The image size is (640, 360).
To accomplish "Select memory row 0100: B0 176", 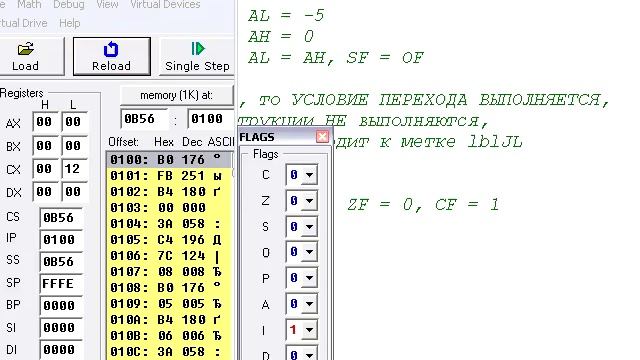I will pyautogui.click(x=169, y=160).
